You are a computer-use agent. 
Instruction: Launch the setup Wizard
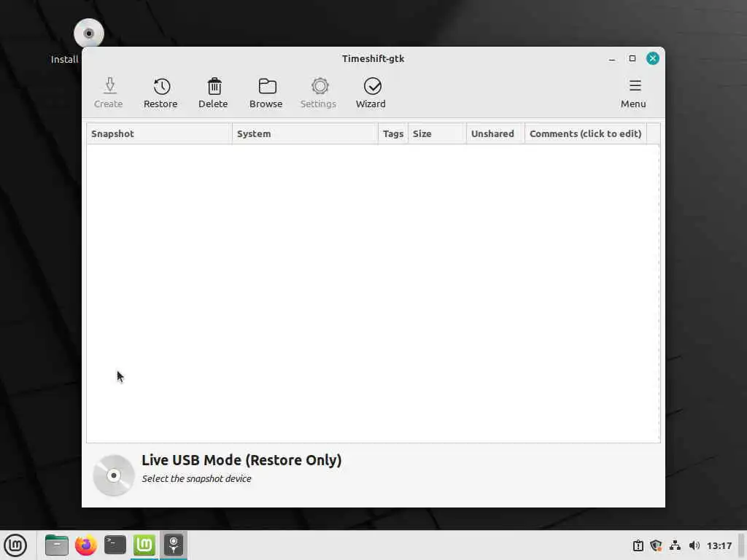[371, 93]
